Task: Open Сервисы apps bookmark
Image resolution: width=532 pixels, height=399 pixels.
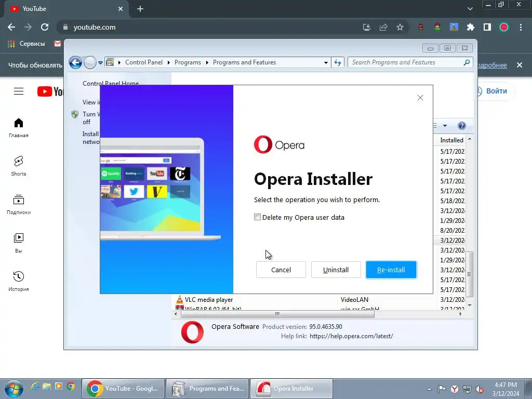Action: click(x=26, y=44)
